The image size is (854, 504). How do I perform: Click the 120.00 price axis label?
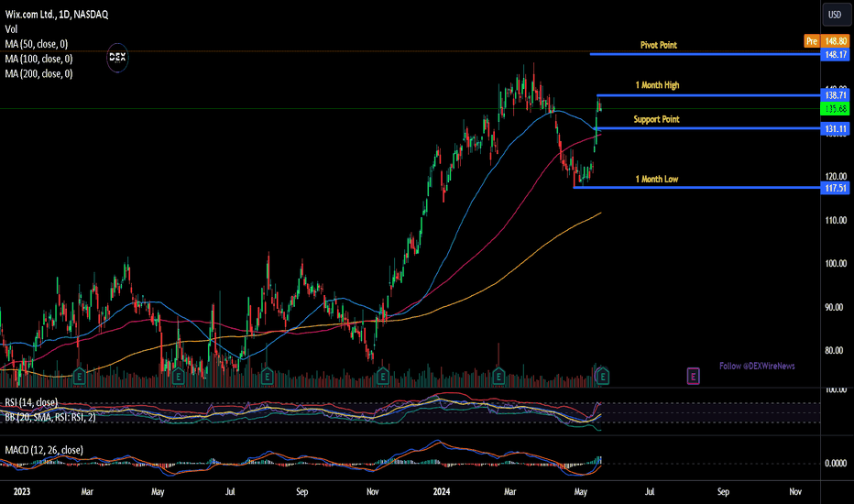tap(836, 177)
